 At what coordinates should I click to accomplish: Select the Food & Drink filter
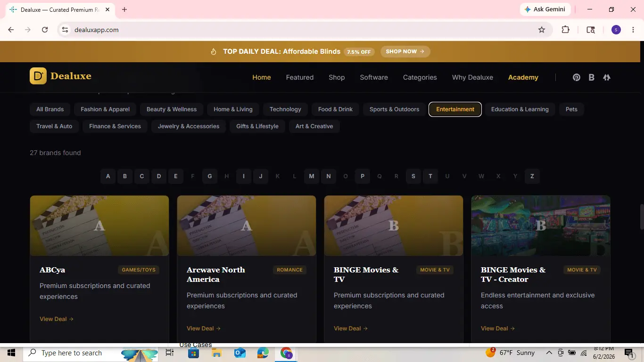335,109
